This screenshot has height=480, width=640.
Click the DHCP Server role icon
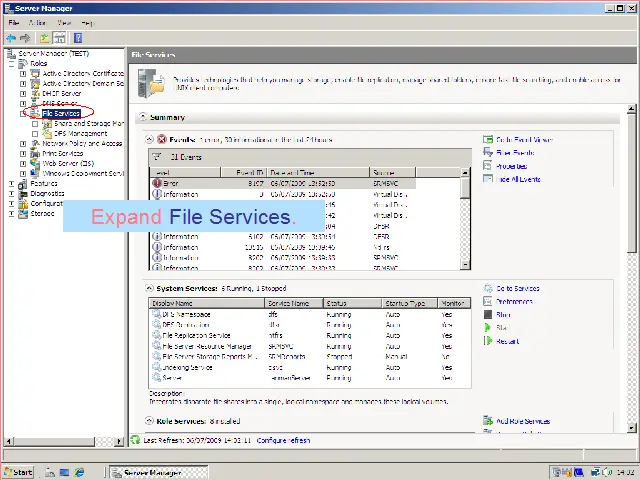point(36,93)
